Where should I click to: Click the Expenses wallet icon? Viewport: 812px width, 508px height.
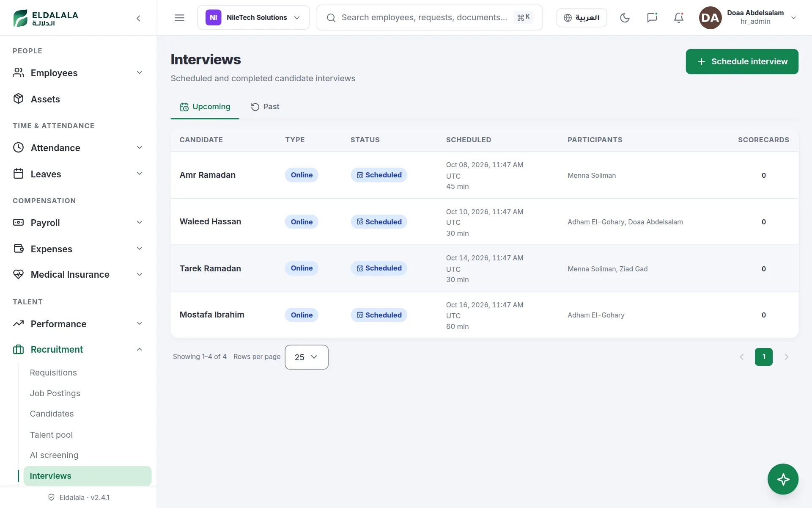tap(18, 248)
